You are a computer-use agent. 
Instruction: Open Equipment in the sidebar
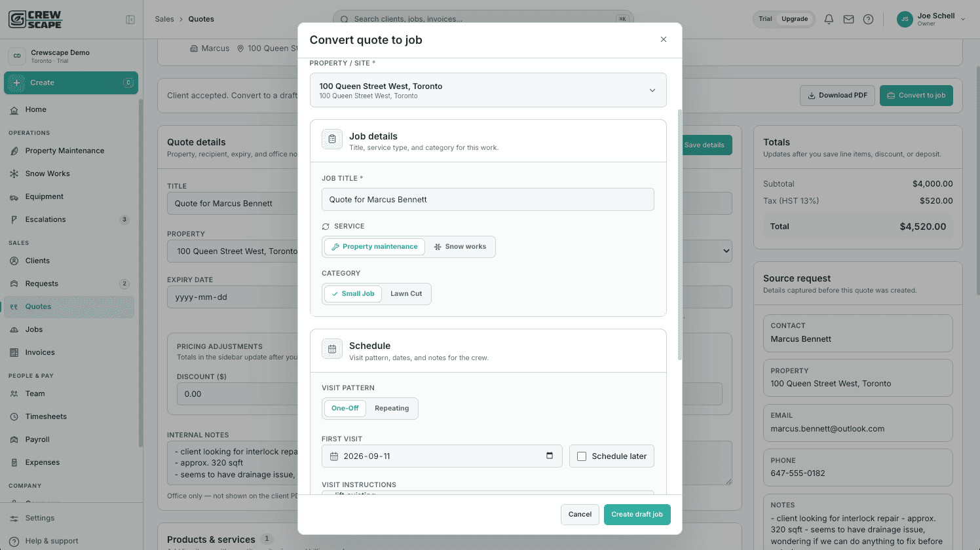click(71, 196)
